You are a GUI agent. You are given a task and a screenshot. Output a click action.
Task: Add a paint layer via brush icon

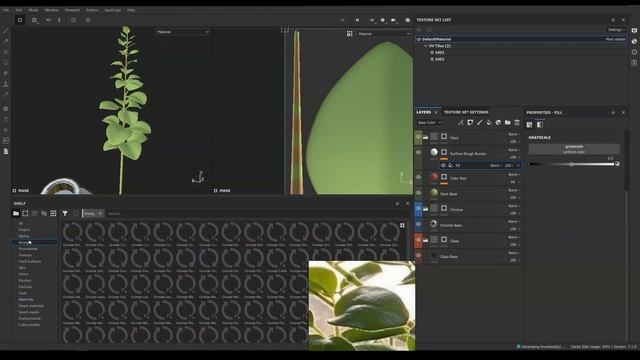tap(480, 122)
